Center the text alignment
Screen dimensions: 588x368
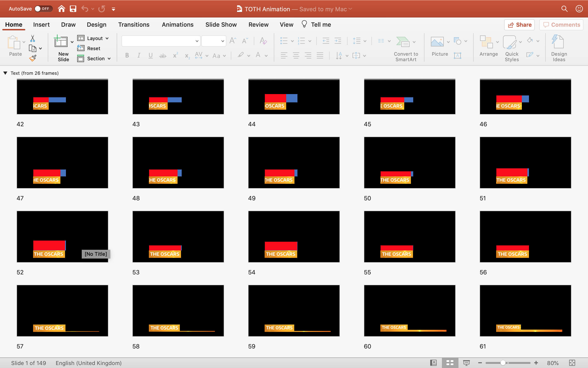point(296,56)
